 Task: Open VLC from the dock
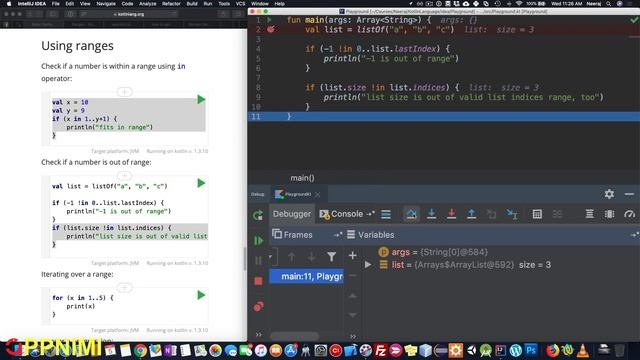coord(582,350)
